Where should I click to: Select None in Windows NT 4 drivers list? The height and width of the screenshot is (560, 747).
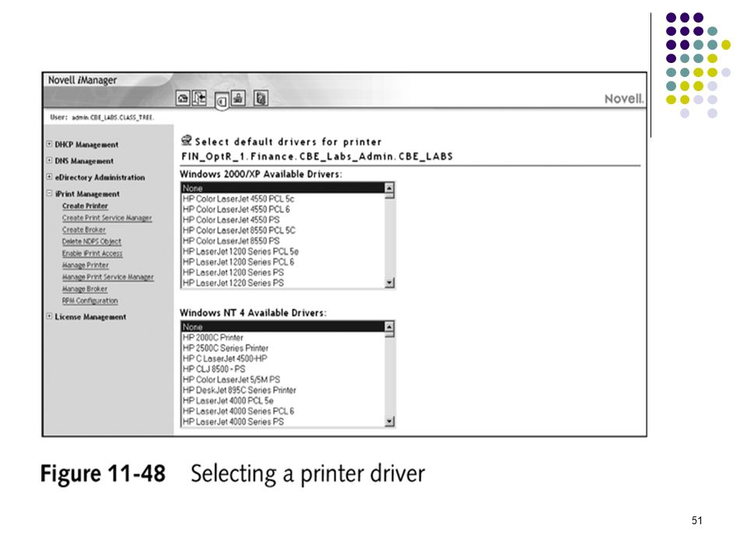click(x=283, y=327)
